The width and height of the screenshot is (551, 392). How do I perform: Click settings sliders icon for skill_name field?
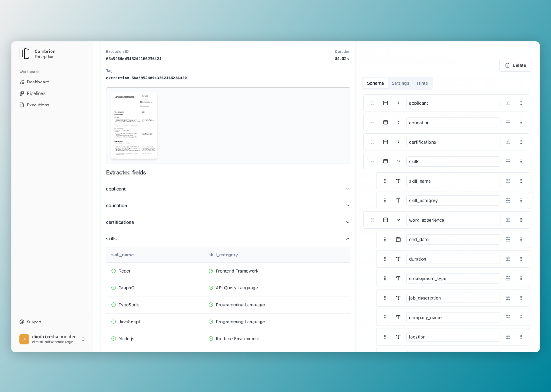(x=508, y=181)
